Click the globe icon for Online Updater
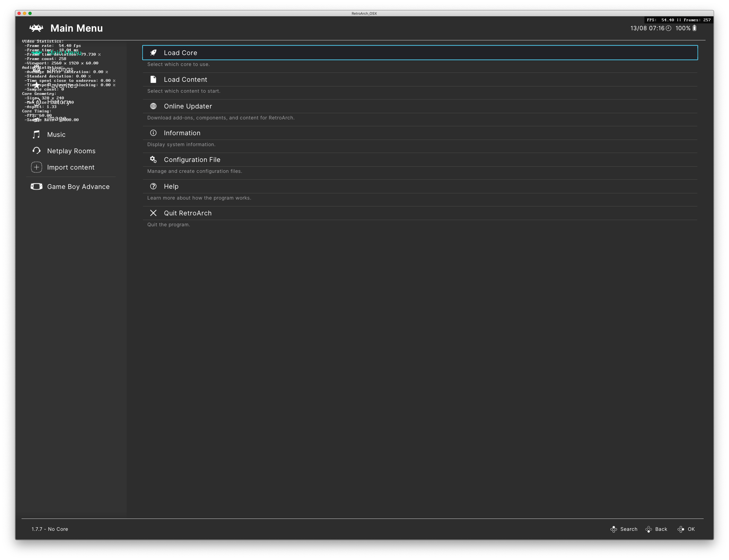 click(x=153, y=106)
